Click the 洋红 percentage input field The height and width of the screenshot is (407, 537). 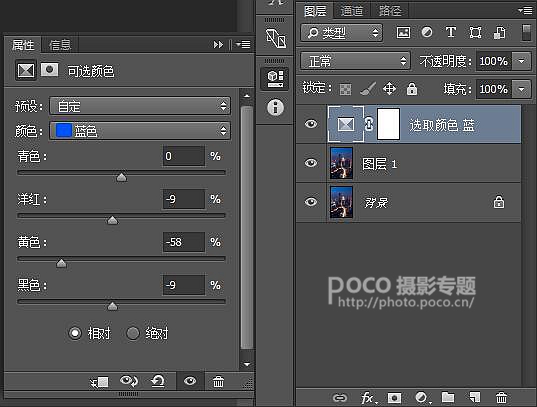coord(184,199)
